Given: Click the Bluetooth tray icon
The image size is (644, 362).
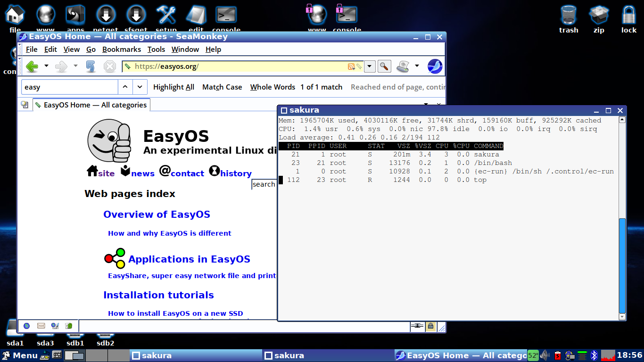Looking at the screenshot, I should (594, 355).
